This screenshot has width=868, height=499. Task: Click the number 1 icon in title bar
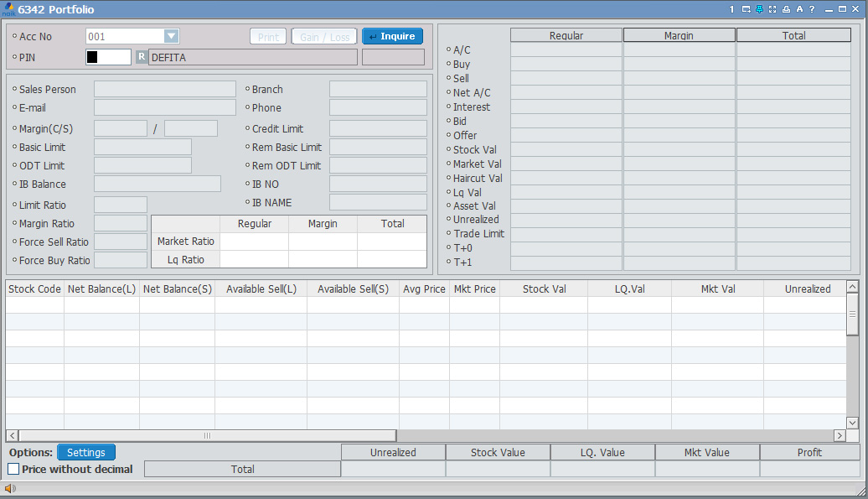(731, 9)
